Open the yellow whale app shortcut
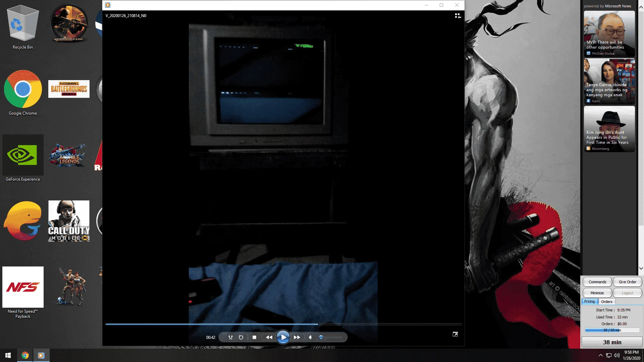Image resolution: width=644 pixels, height=362 pixels. (23, 221)
